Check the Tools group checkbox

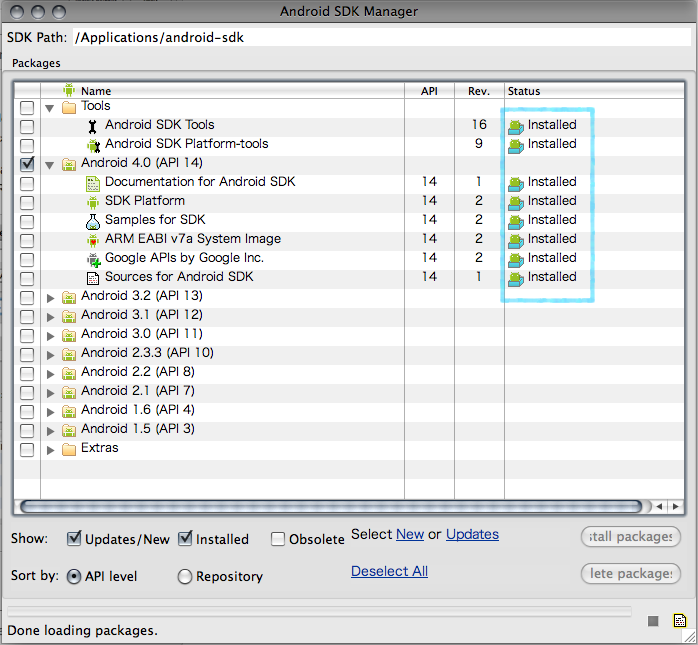27,108
